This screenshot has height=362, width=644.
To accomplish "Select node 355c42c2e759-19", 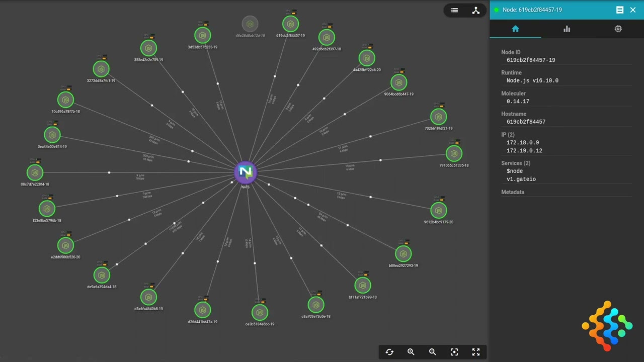I will (x=148, y=48).
